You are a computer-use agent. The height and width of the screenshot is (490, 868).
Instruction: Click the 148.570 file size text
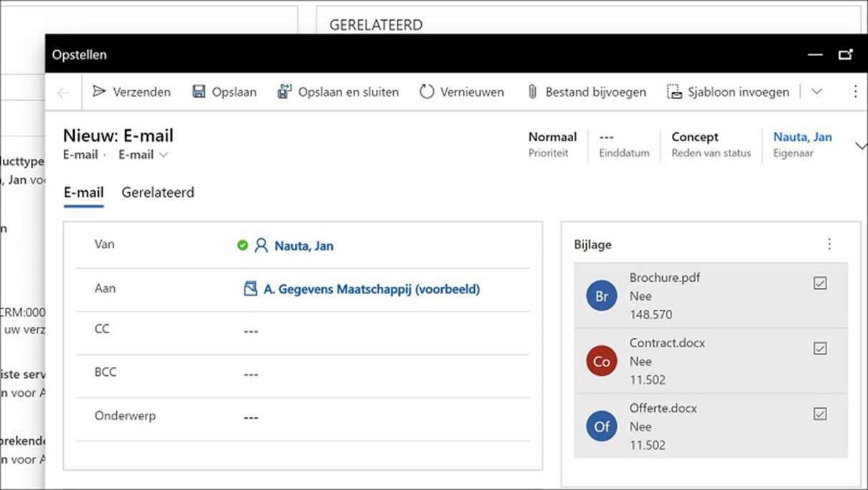(x=651, y=314)
